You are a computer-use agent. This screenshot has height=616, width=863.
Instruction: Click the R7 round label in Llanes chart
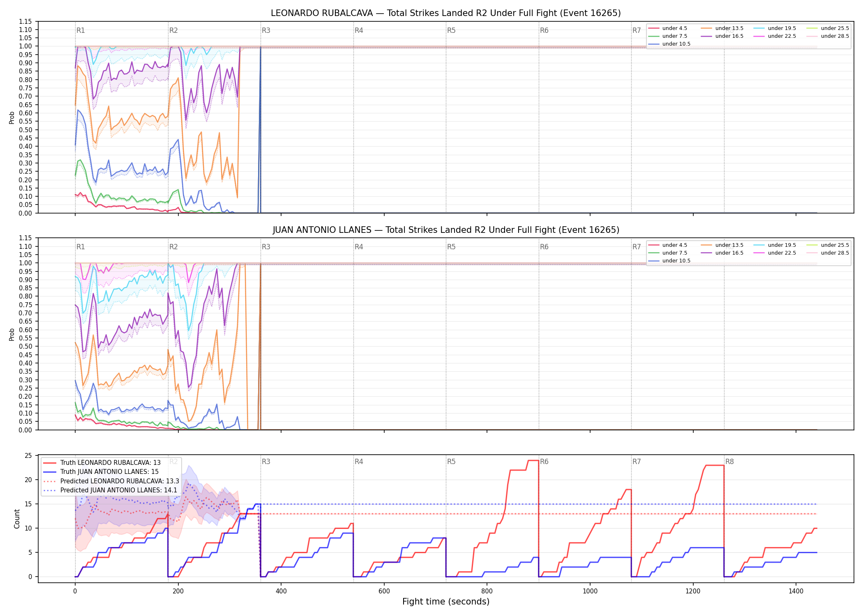point(637,247)
